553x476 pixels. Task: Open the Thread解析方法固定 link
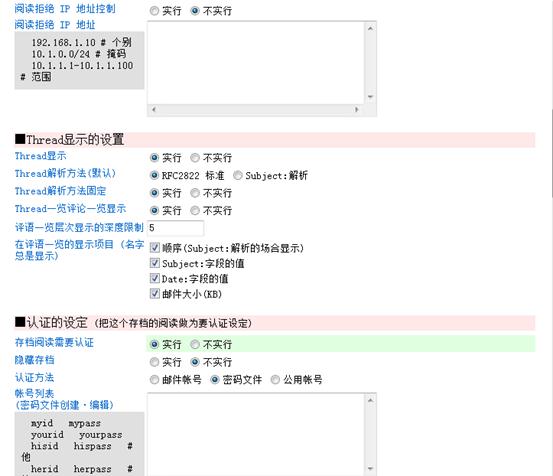point(60,191)
